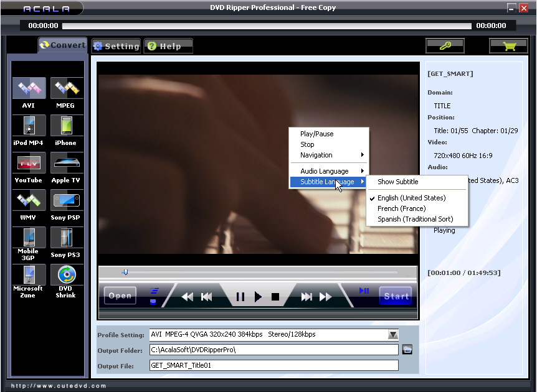The height and width of the screenshot is (392, 537).
Task: Click the [00:01:00 / 01:49:53] time readout
Action: [x=464, y=273]
